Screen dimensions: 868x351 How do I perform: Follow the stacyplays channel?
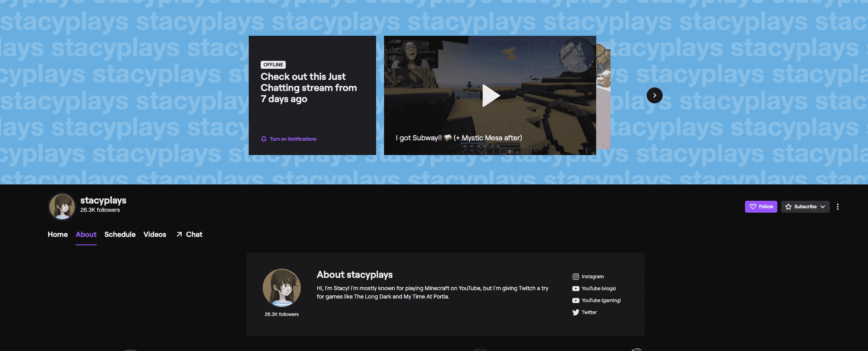[761, 207]
